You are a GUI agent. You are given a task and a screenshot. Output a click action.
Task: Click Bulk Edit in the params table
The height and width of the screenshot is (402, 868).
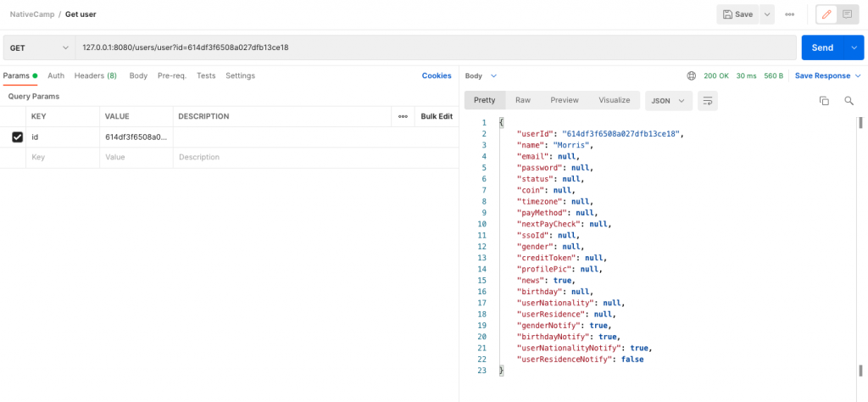(437, 116)
